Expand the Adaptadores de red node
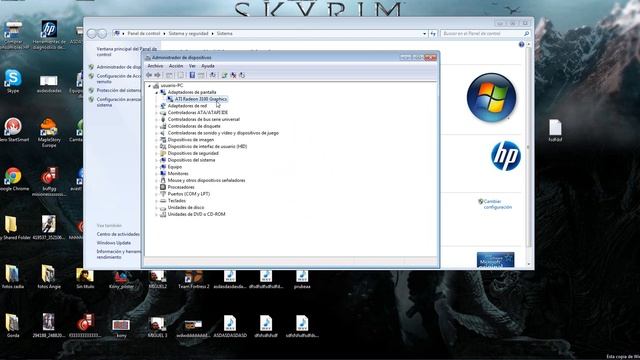 156,106
